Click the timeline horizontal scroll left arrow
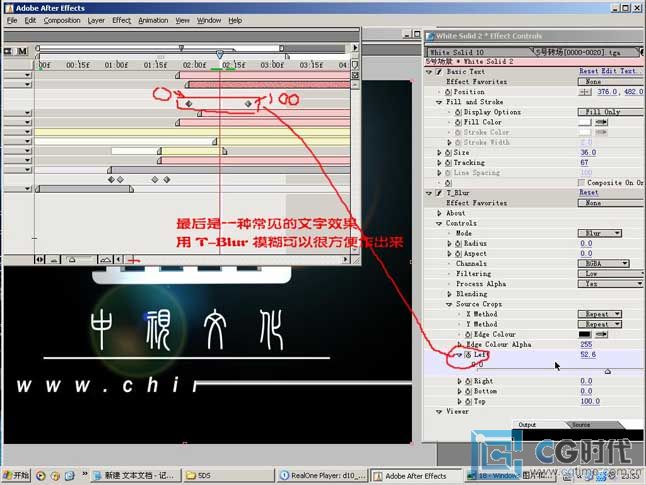646x485 pixels. (x=119, y=259)
